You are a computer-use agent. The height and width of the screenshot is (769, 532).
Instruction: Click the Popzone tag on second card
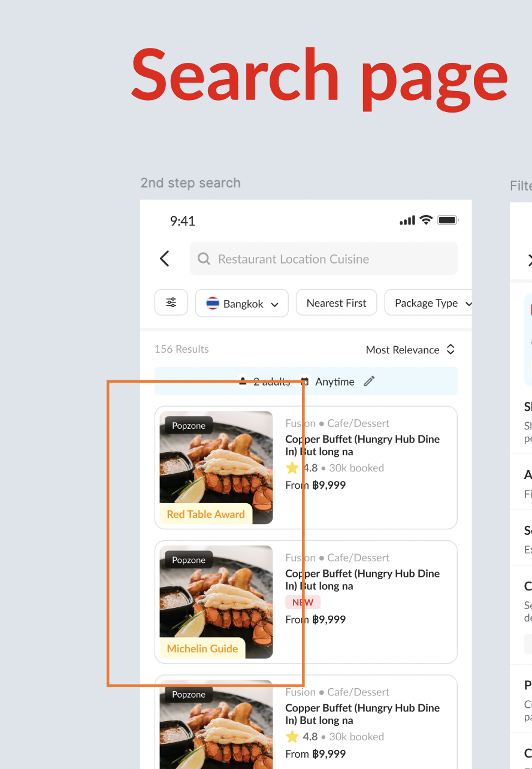point(189,560)
